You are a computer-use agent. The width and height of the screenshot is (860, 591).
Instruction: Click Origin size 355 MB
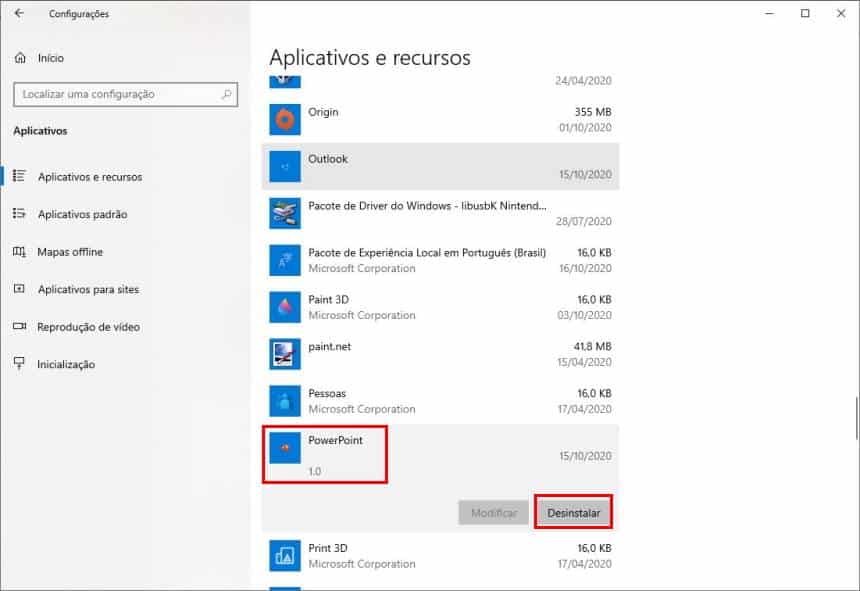tap(593, 112)
